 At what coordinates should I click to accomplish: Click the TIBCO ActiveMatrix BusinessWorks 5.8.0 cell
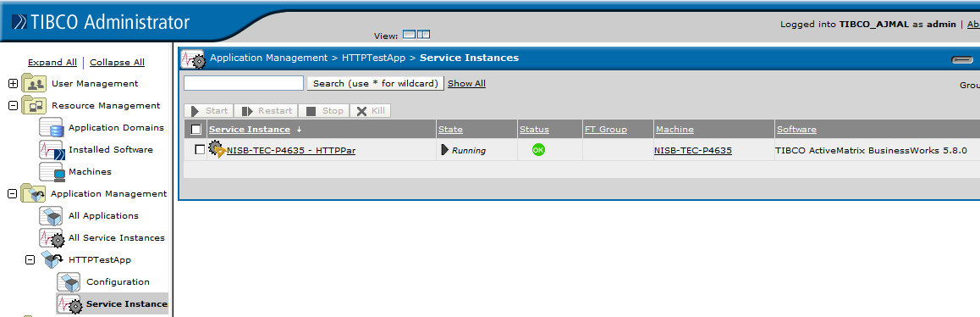(x=871, y=150)
